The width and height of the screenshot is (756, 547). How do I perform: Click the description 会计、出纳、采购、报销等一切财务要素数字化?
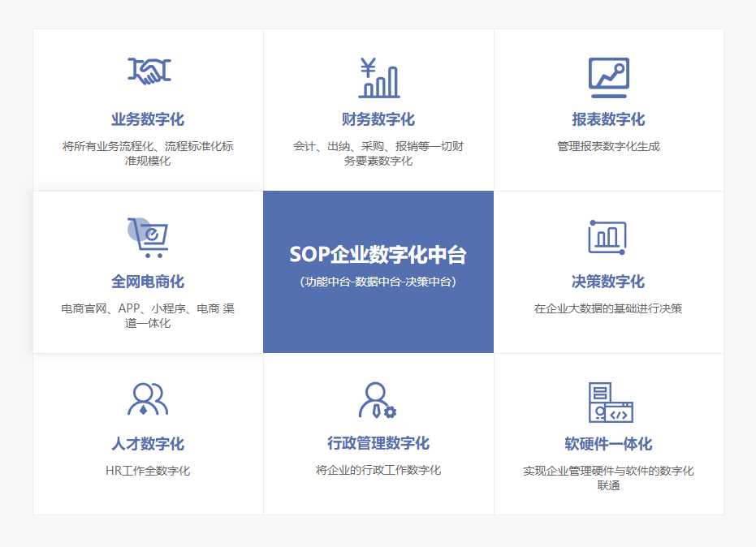tap(378, 153)
